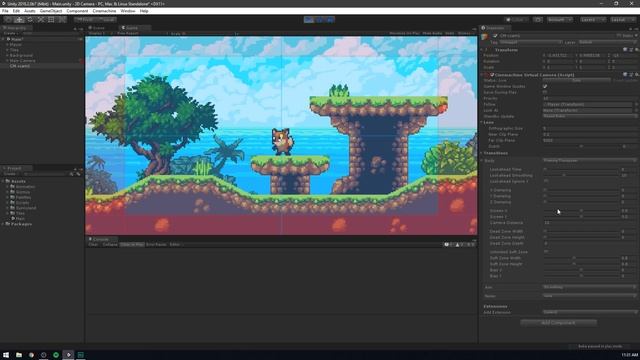The image size is (640, 360).
Task: Expand the Transitions section
Action: pos(482,153)
